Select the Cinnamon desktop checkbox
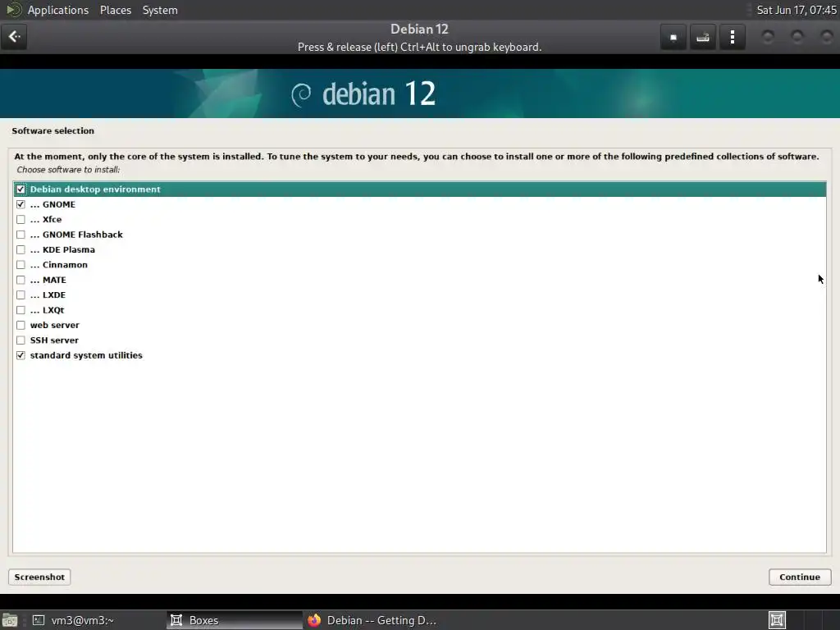Image resolution: width=840 pixels, height=630 pixels. 21,265
